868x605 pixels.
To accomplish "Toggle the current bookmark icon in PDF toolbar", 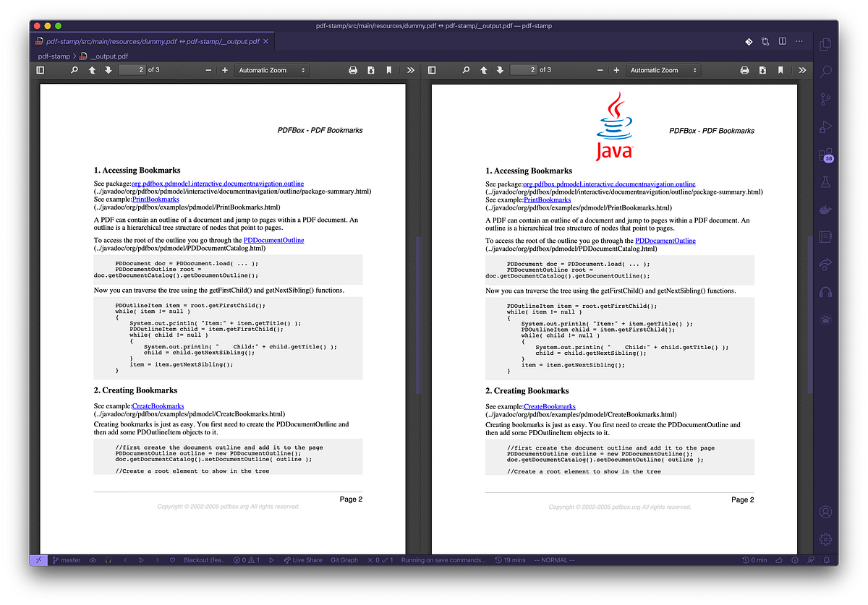I will [388, 69].
